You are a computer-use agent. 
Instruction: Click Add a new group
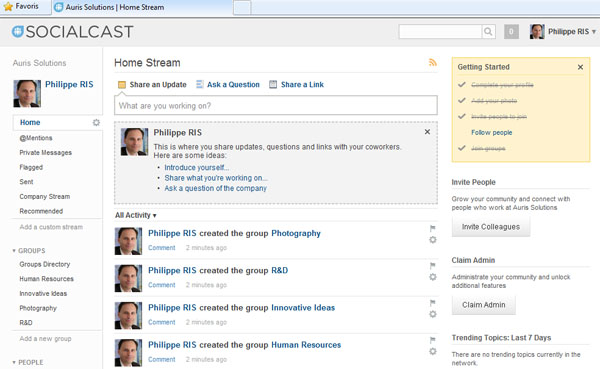click(x=45, y=339)
